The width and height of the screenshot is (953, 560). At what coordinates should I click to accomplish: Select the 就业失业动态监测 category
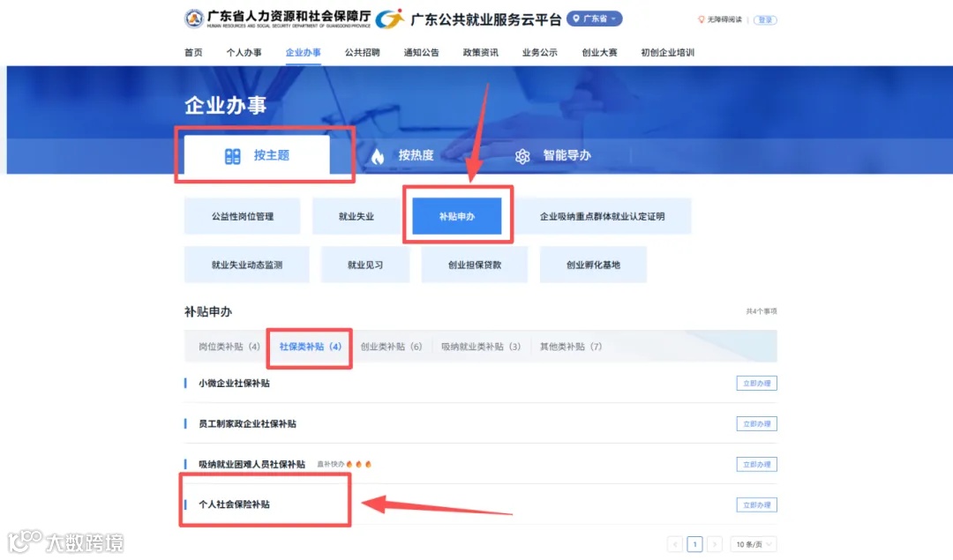247,265
